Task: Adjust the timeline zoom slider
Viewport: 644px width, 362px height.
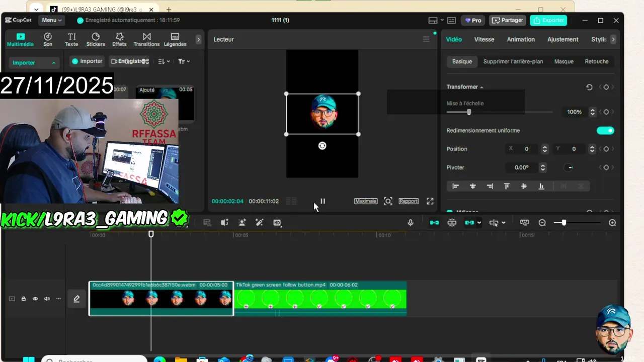Action: [576, 223]
